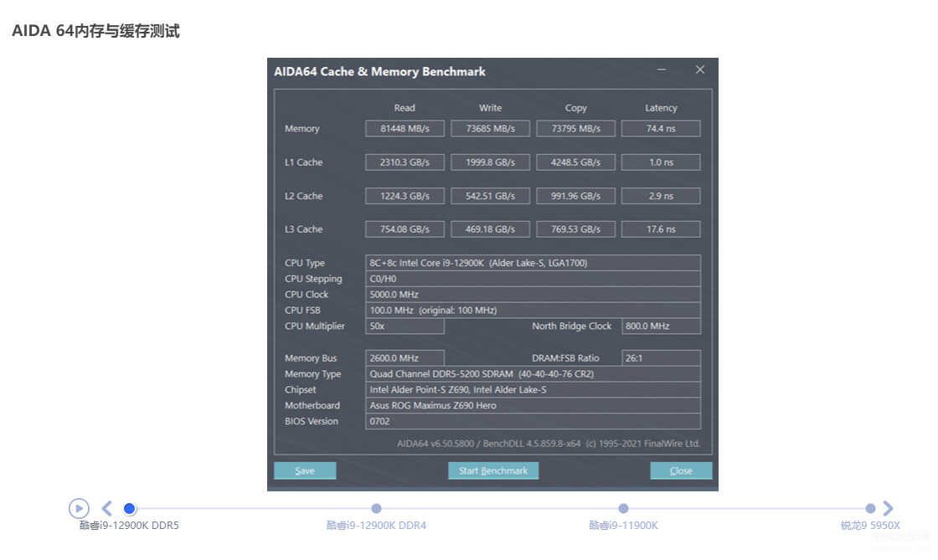Screen dimensions: 938x560
Task: Click the Memory Read value field
Action: (x=405, y=129)
